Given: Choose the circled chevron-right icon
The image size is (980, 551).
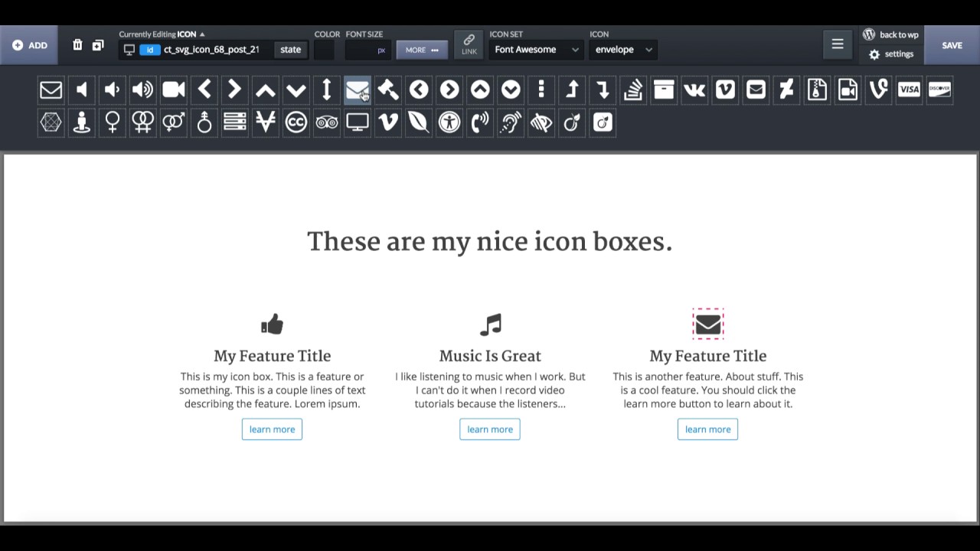Looking at the screenshot, I should 449,90.
